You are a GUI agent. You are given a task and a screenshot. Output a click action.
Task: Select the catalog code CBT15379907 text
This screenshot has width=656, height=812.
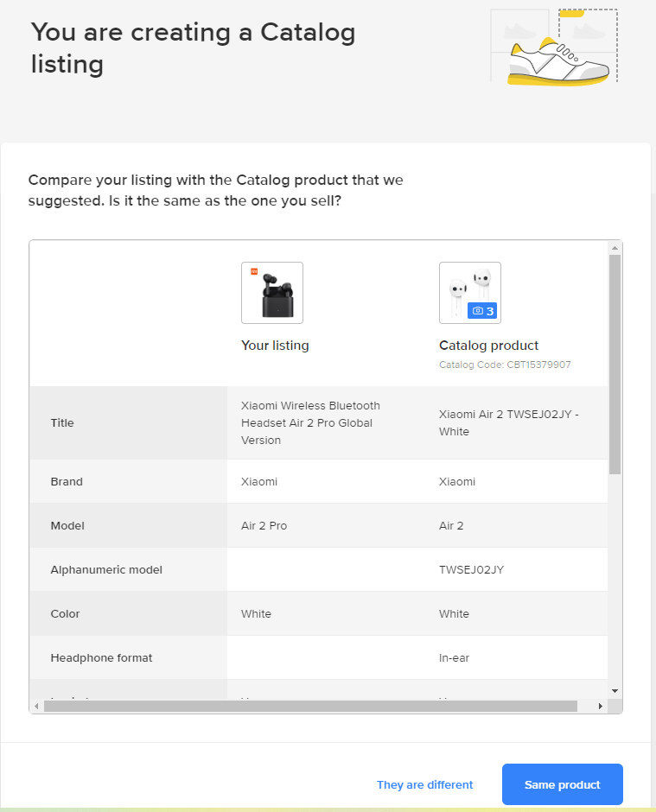coord(505,365)
